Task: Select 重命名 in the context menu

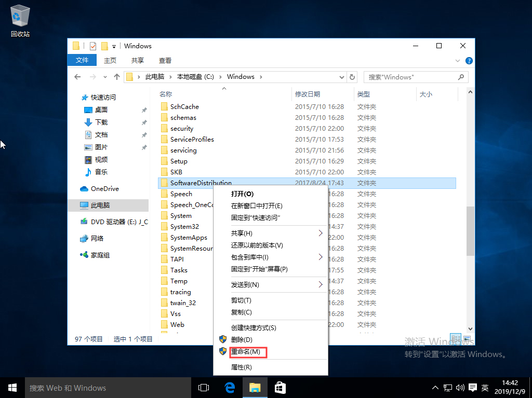Action: (248, 352)
